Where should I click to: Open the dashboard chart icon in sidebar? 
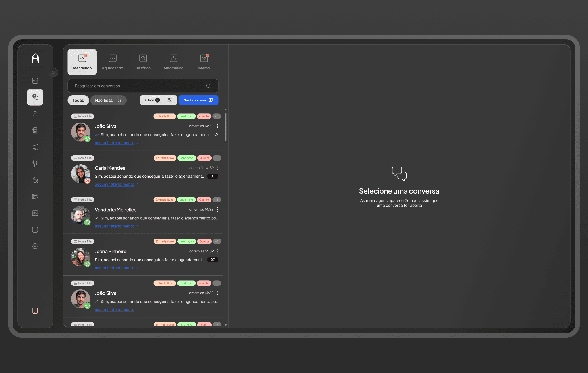click(x=35, y=81)
